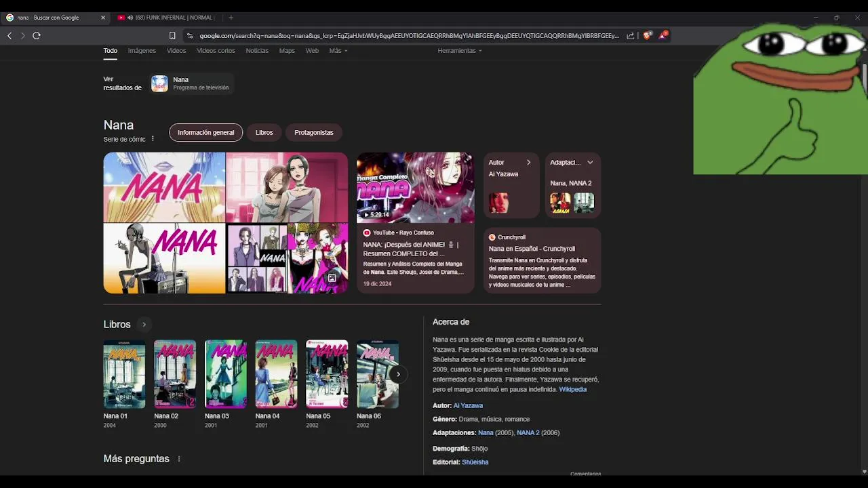Expand the Adaptaciones card chevron

tap(590, 162)
